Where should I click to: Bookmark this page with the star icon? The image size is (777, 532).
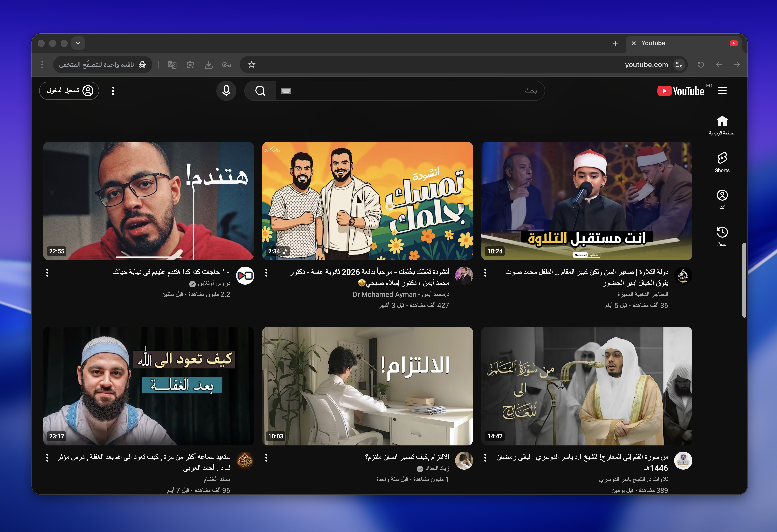(251, 65)
